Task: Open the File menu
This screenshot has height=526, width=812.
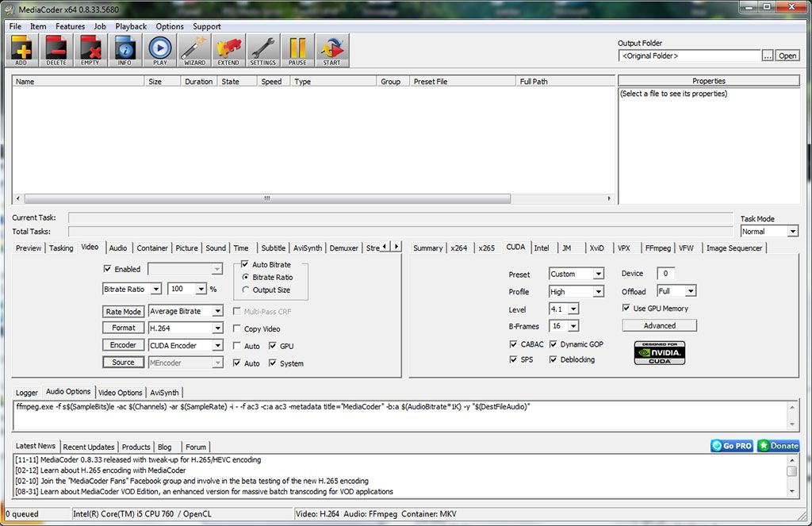Action: [x=16, y=26]
